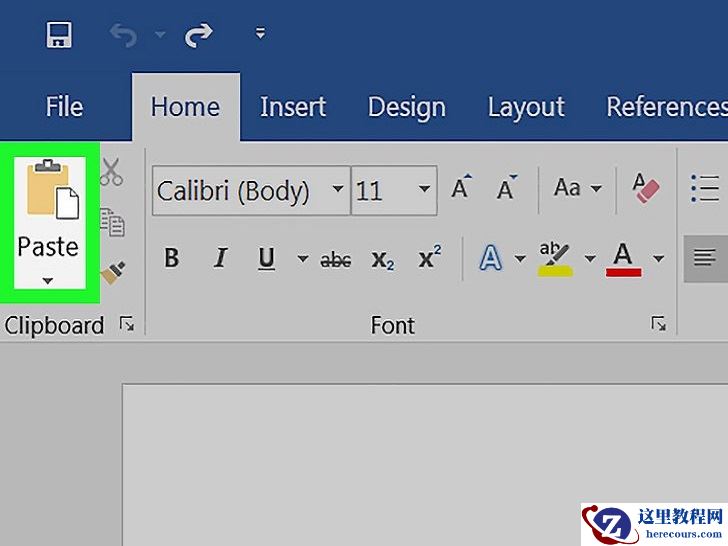728x546 pixels.
Task: Toggle Bold formatting
Action: [x=171, y=259]
